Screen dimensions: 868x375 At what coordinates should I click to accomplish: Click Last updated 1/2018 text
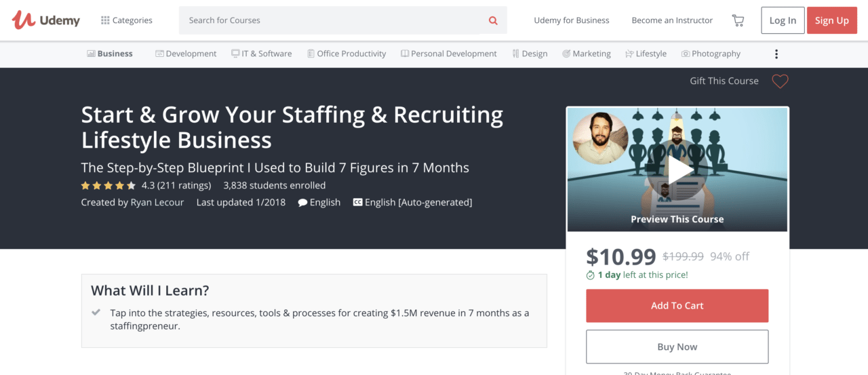tap(241, 202)
